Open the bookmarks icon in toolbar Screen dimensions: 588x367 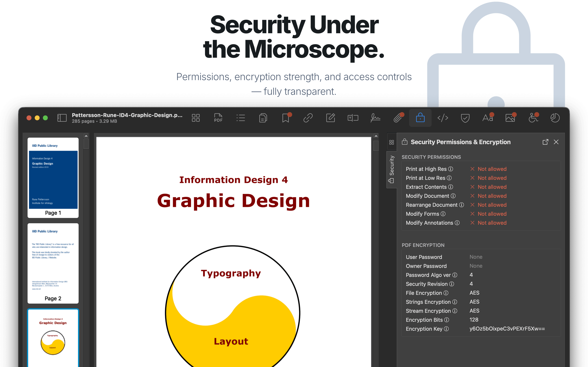click(x=286, y=118)
